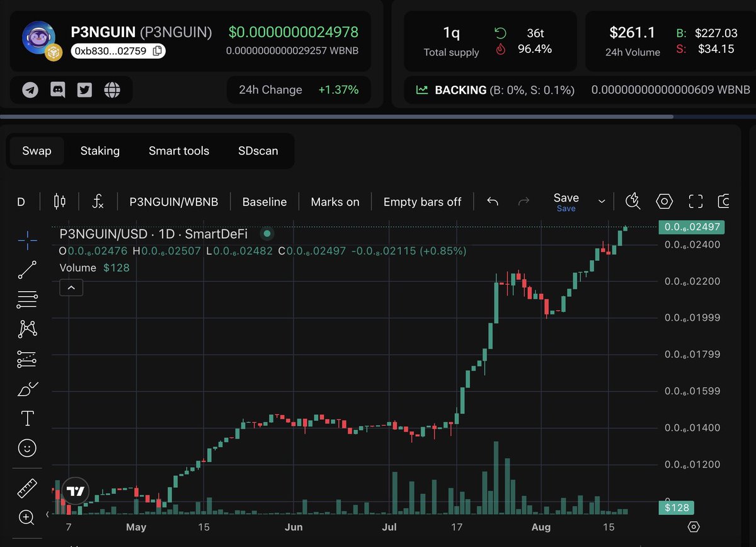Open the Fibonacci retracement tool
The height and width of the screenshot is (547, 756).
click(x=26, y=299)
